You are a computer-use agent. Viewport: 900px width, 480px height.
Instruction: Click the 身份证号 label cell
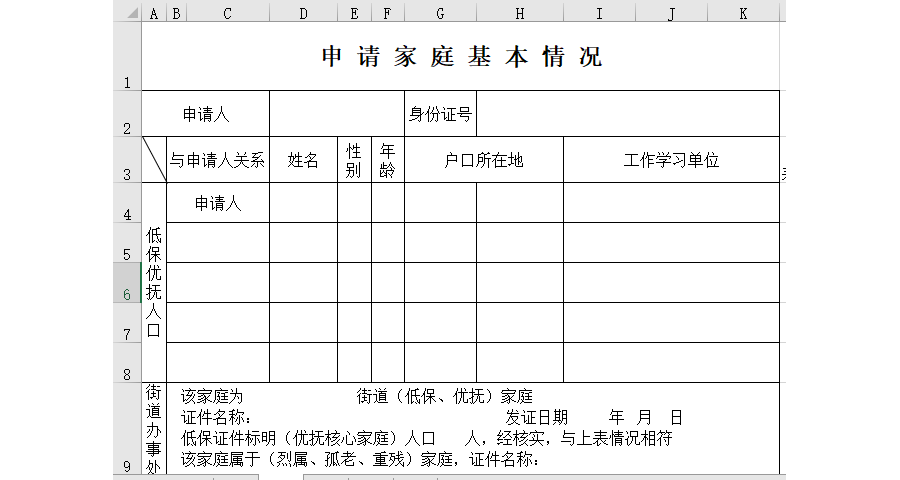point(440,114)
